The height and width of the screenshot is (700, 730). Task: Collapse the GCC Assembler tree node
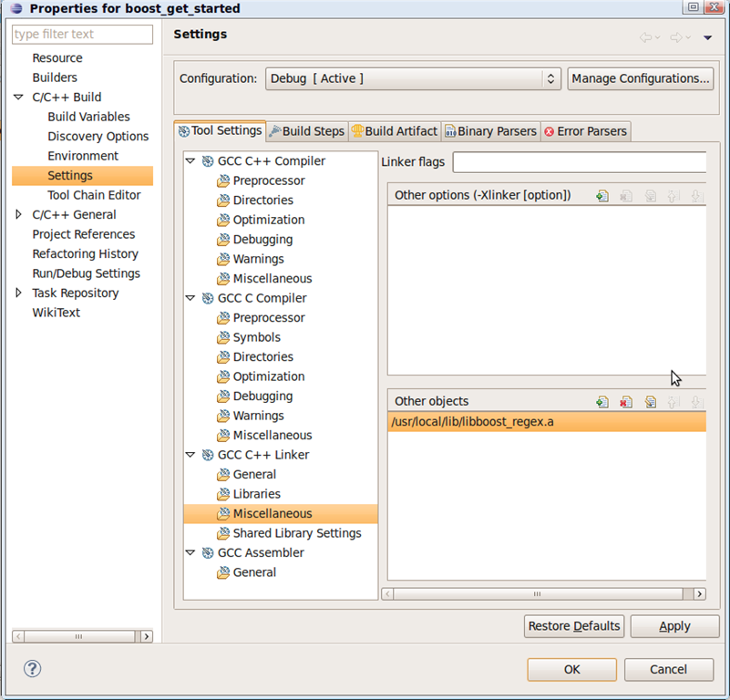click(190, 553)
